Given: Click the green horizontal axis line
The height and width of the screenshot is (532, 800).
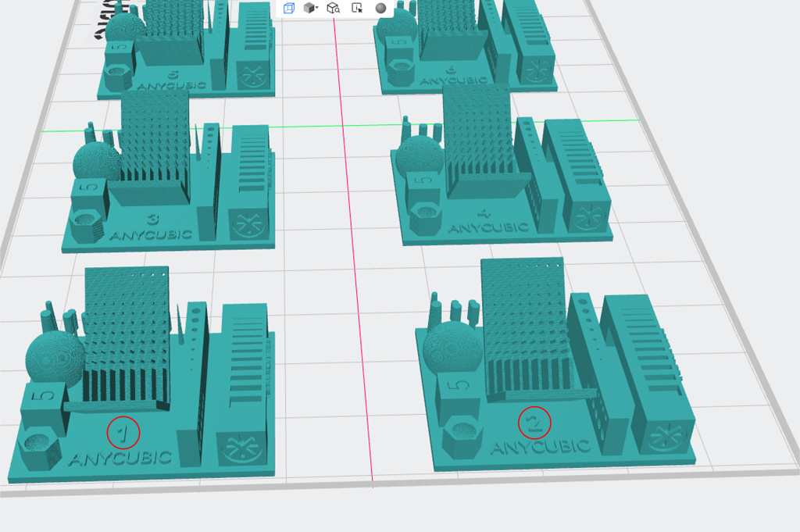Looking at the screenshot, I should pyautogui.click(x=312, y=125).
